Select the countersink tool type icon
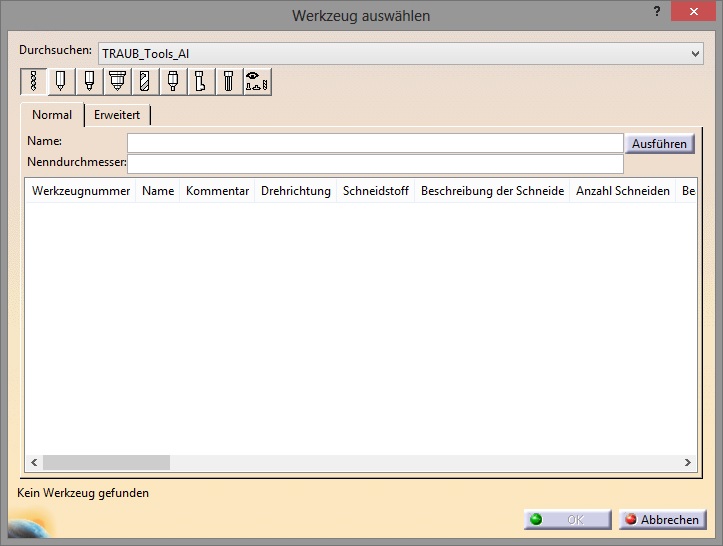 click(x=117, y=82)
